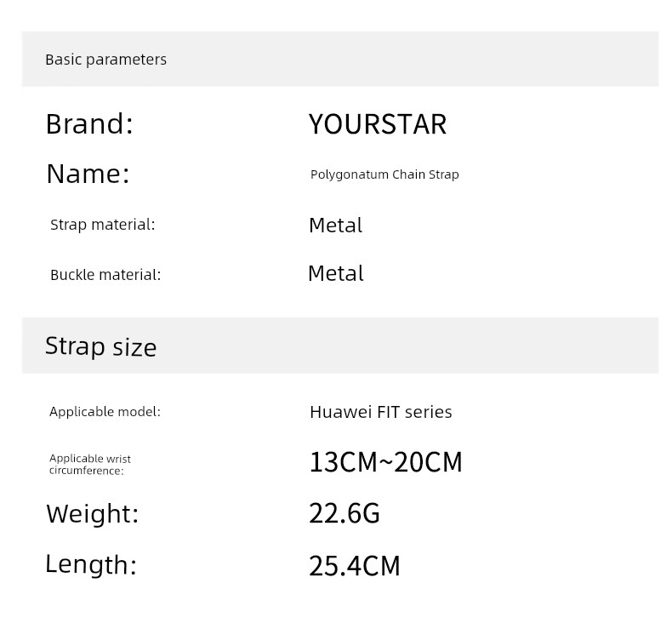The height and width of the screenshot is (623, 672).
Task: Select the Applicable model: label
Action: (x=105, y=412)
